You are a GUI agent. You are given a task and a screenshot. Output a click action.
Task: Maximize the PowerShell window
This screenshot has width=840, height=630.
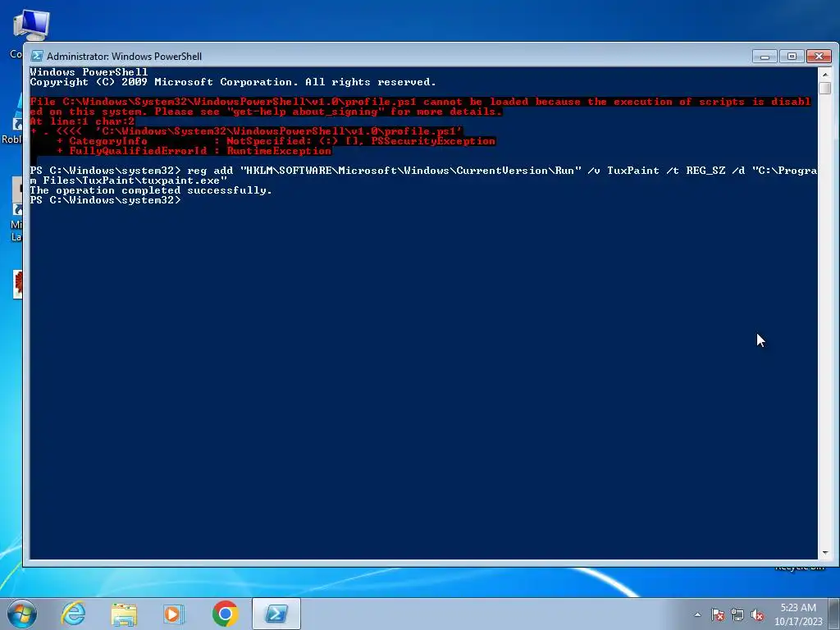[x=792, y=57]
